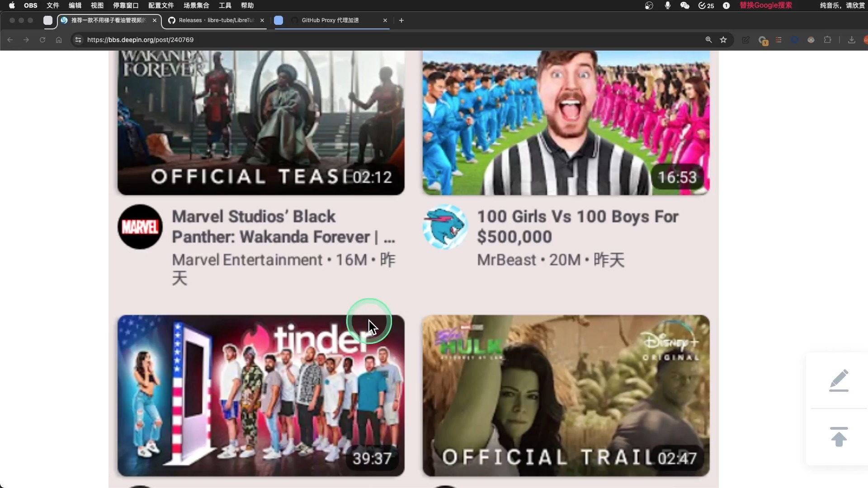Click the Marvel Entertainment channel icon

pyautogui.click(x=140, y=226)
